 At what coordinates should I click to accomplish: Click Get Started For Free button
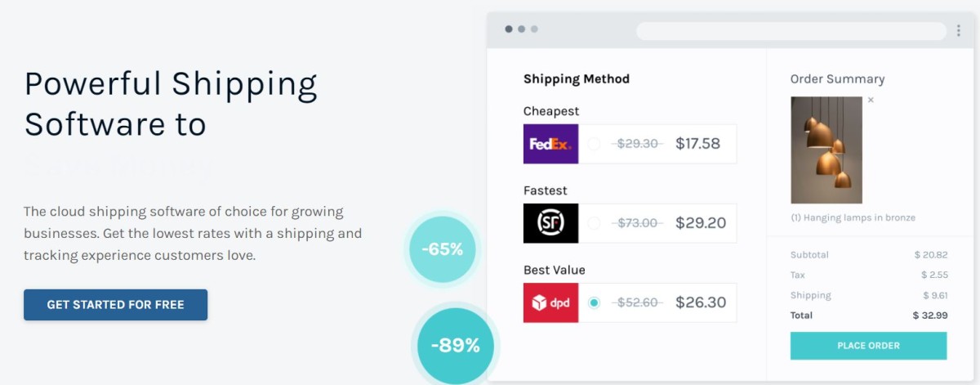[x=115, y=305]
